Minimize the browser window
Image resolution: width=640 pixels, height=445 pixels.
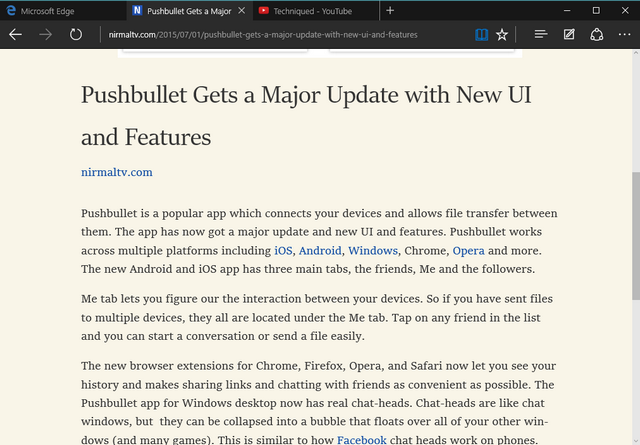[x=567, y=11]
